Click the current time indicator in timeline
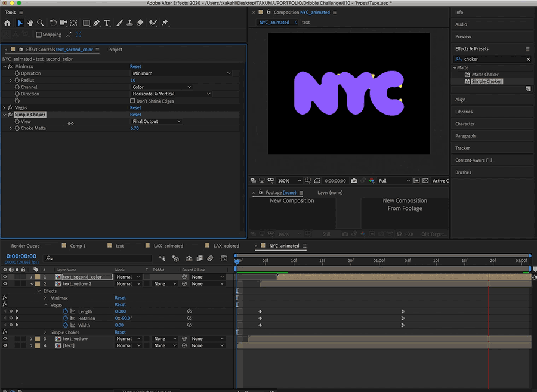Viewport: 537px width, 392px height. tap(237, 261)
